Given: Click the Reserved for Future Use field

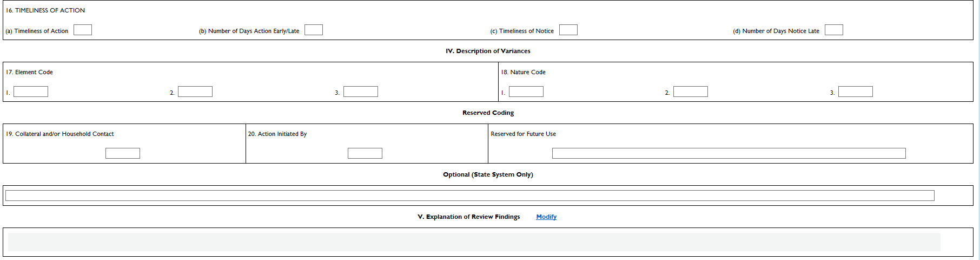Looking at the screenshot, I should point(729,154).
